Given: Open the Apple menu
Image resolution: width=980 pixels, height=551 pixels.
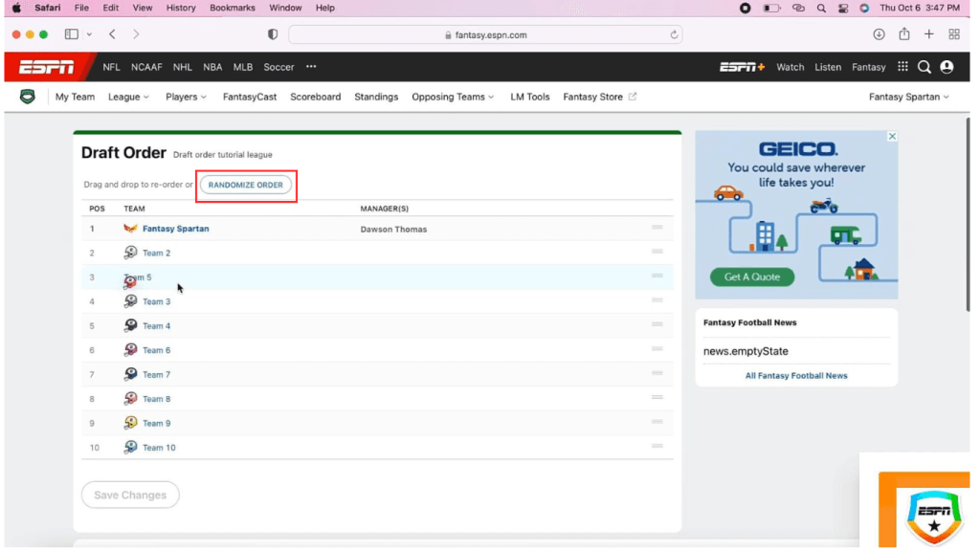Looking at the screenshot, I should (x=16, y=8).
